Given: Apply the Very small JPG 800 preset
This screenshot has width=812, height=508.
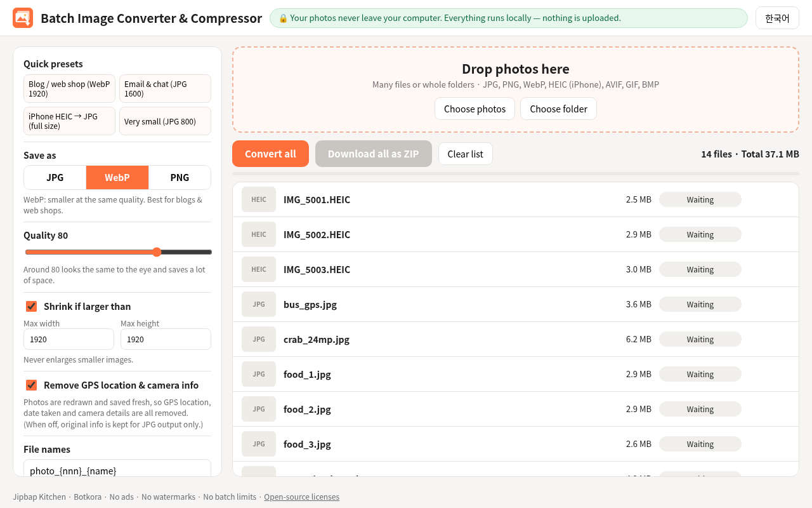Looking at the screenshot, I should click(165, 121).
